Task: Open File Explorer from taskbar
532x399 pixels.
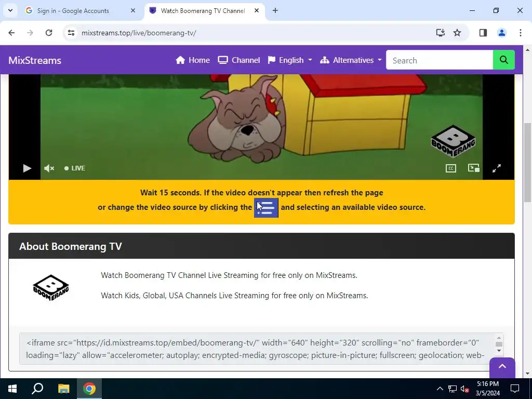Action: 63,389
